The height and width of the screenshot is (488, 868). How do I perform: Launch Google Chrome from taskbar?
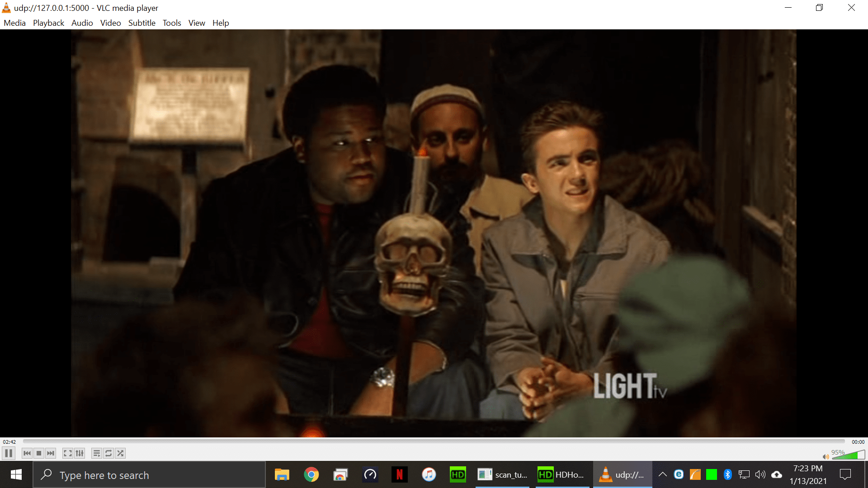click(x=311, y=474)
